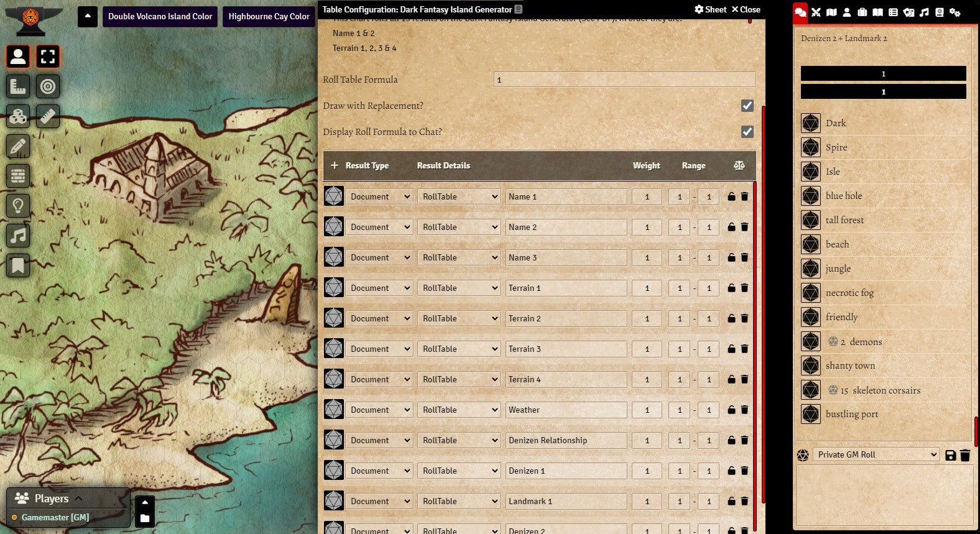Click the Double Volcano Island Color scene
980x534 pixels.
coord(160,17)
